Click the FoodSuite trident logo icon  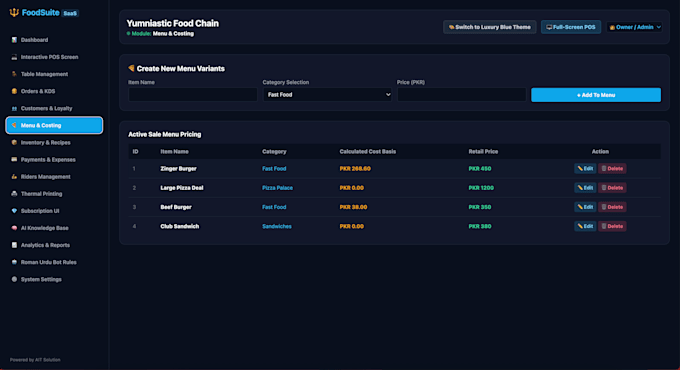click(14, 13)
